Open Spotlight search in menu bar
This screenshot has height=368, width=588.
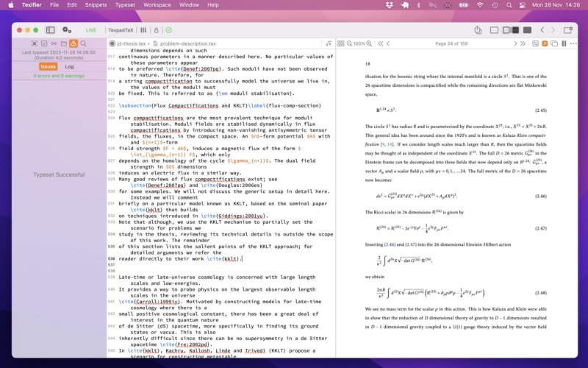click(509, 5)
